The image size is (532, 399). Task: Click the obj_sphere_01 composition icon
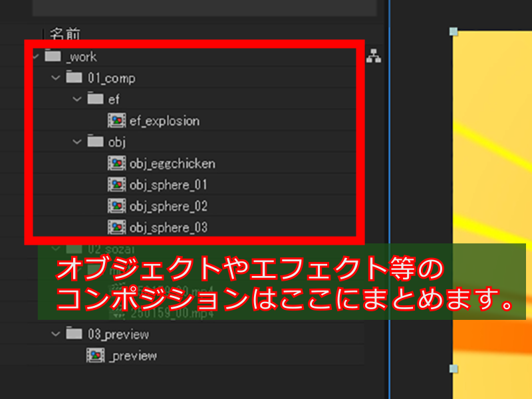[117, 185]
